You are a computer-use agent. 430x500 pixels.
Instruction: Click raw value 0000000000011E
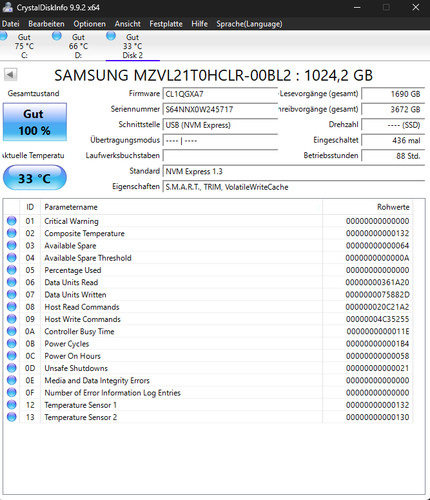(378, 331)
